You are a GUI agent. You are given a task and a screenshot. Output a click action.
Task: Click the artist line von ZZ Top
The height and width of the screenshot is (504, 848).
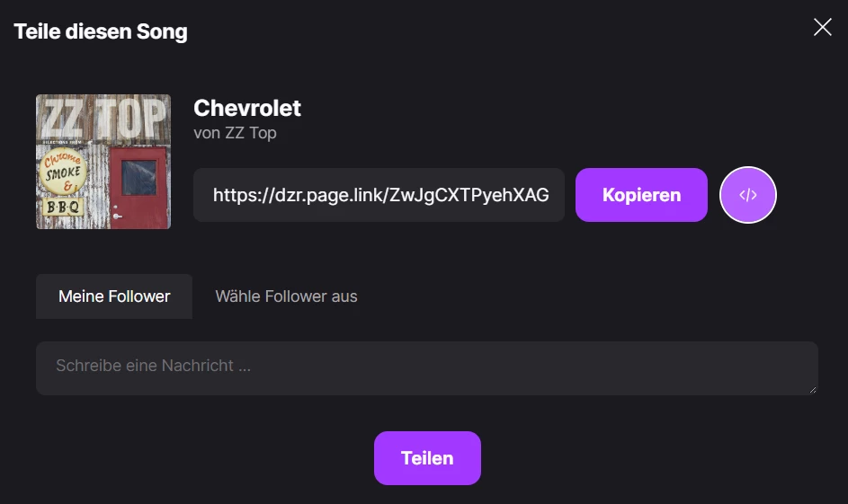click(235, 133)
